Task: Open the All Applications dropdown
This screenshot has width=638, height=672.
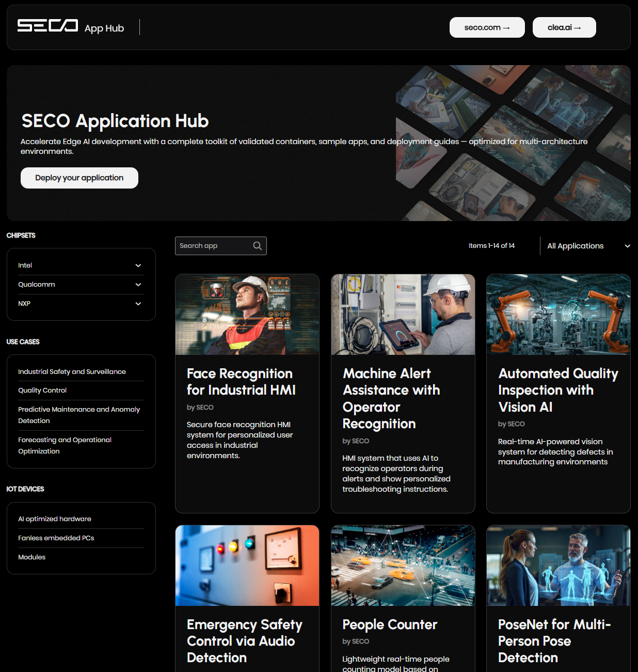Action: [x=587, y=245]
